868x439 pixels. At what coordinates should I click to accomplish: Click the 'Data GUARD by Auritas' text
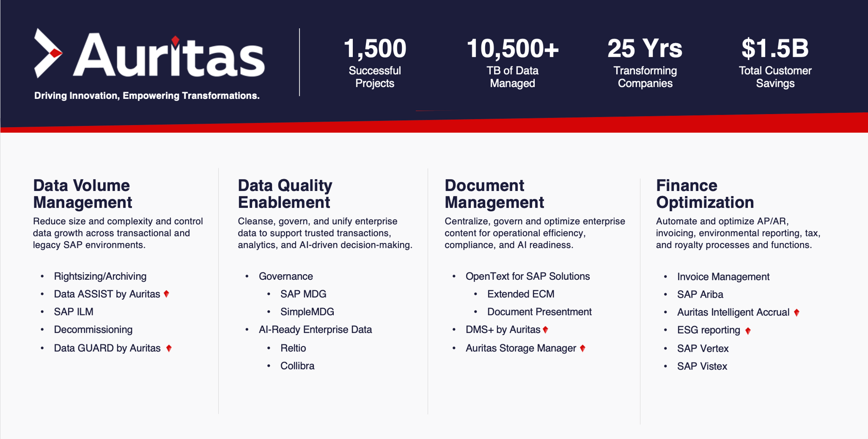pos(107,348)
